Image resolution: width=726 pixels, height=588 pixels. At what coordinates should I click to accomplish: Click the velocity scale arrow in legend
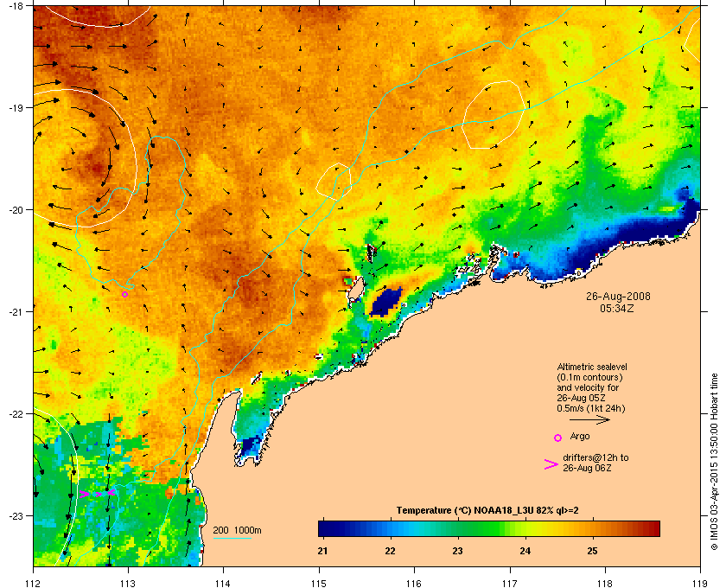[x=589, y=420]
